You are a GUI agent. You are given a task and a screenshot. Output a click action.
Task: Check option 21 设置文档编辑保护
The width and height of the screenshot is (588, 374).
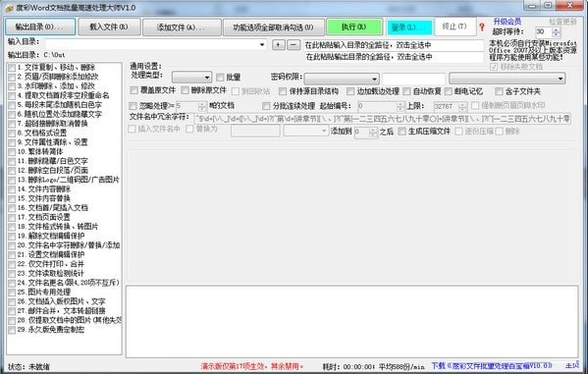coord(12,255)
